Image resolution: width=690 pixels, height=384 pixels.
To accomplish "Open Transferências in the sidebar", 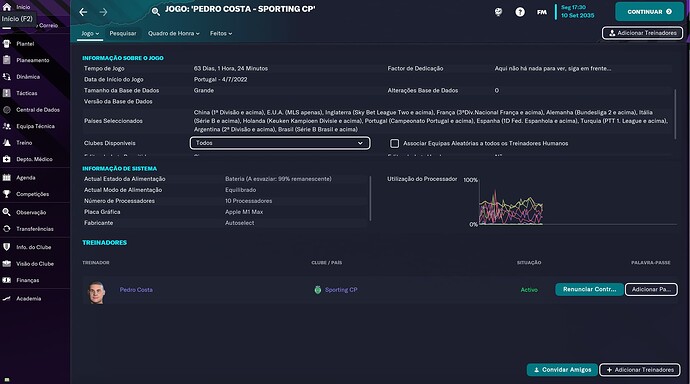I will pos(34,229).
